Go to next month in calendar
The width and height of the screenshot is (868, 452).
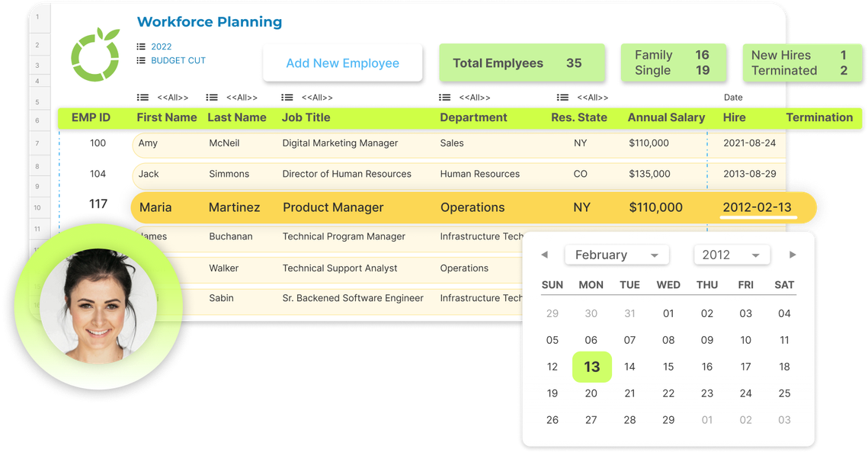(x=793, y=255)
